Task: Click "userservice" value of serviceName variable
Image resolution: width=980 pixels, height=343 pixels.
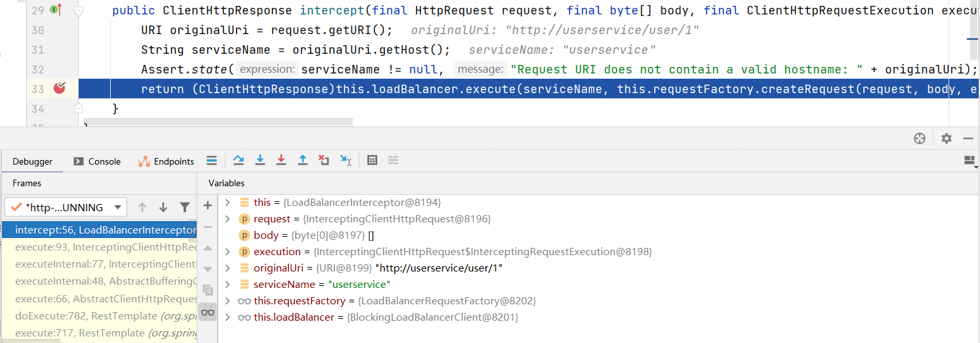Action: [359, 284]
